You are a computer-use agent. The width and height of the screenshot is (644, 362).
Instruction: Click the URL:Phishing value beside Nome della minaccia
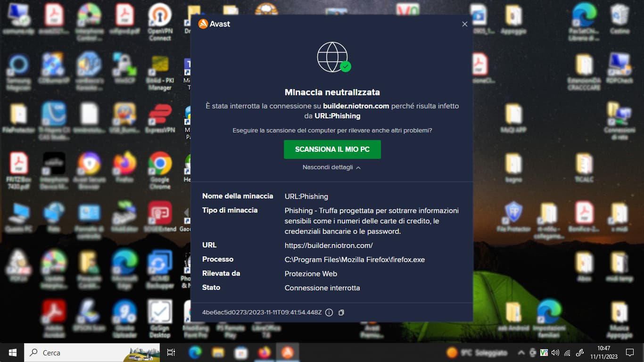306,197
